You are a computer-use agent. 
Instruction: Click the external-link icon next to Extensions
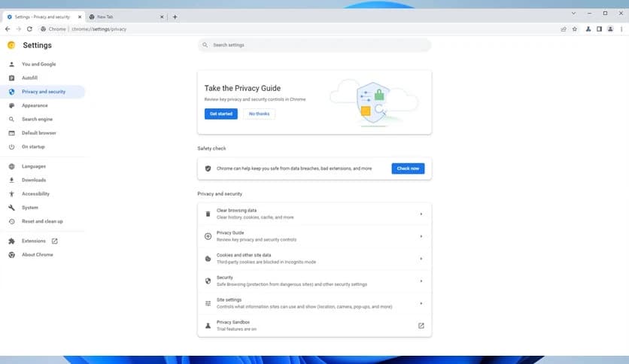click(x=55, y=241)
